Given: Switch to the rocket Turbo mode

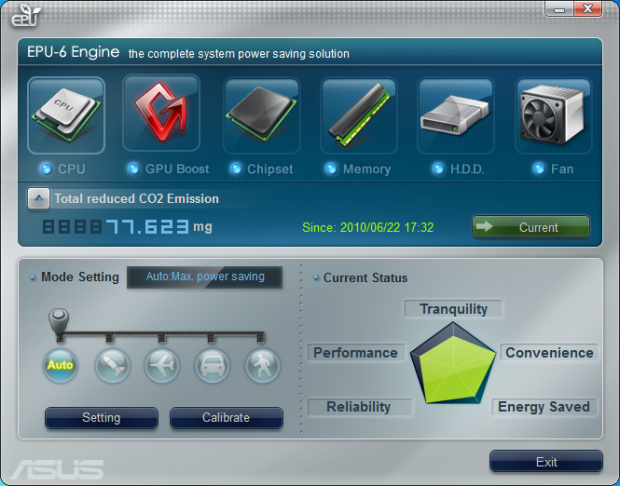Looking at the screenshot, I should coord(113,365).
